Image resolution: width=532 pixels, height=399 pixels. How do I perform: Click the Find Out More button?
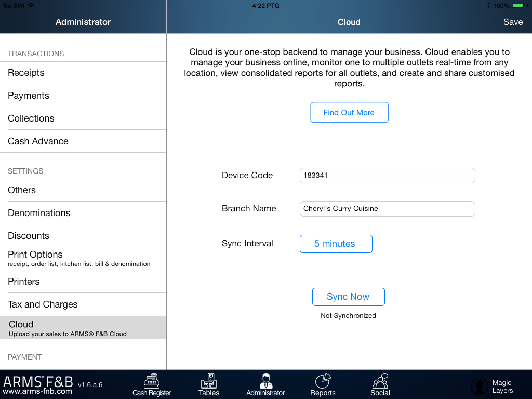[x=349, y=112]
